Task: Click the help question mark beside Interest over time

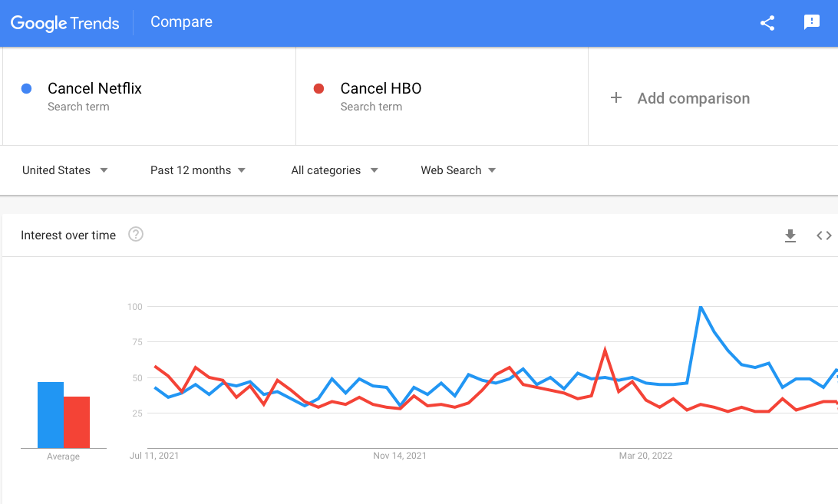Action: tap(135, 235)
